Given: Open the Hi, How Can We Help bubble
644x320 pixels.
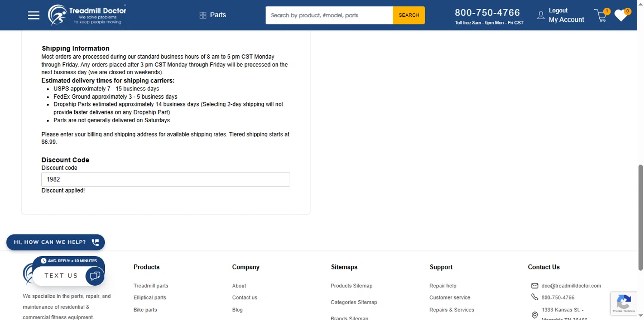Looking at the screenshot, I should [55, 242].
